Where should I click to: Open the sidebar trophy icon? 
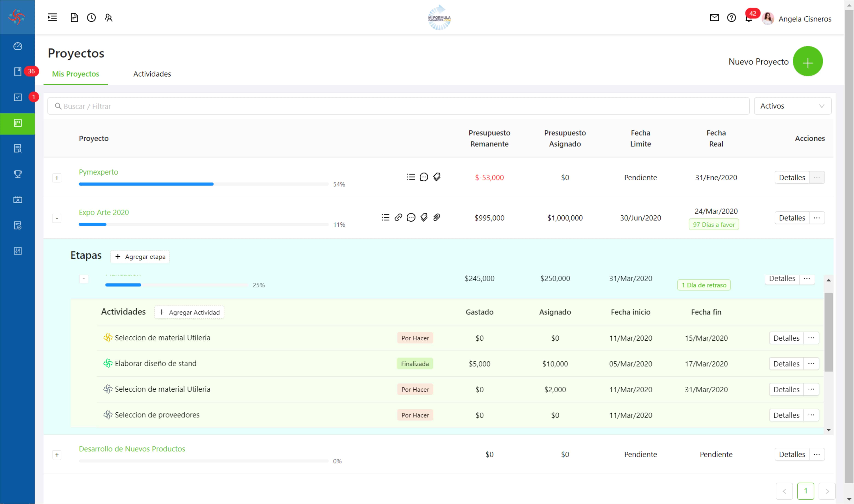point(18,174)
